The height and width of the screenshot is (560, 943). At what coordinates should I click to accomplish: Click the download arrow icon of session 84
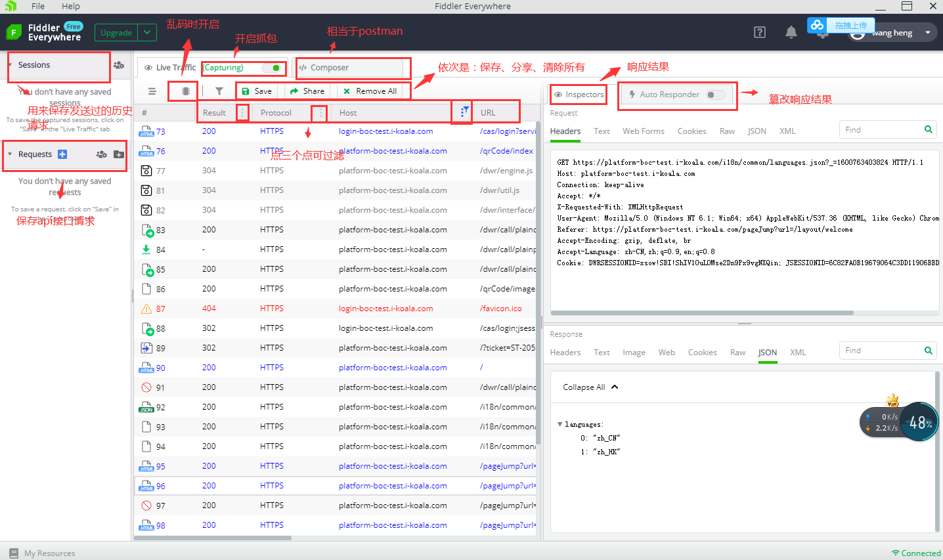click(x=146, y=249)
